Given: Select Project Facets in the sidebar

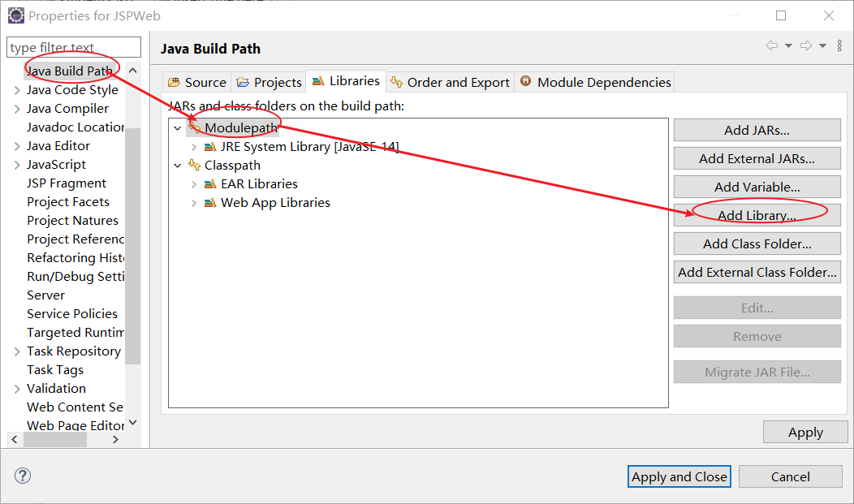Looking at the screenshot, I should coord(68,202).
